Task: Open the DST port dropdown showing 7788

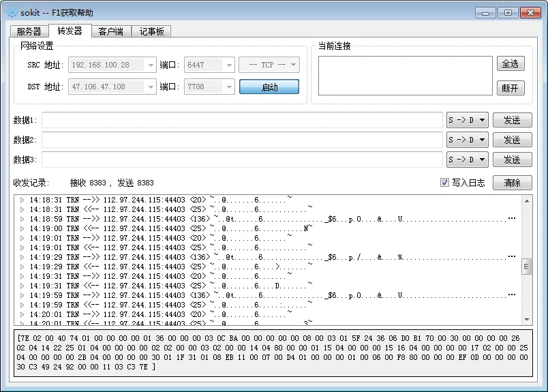Action: click(x=209, y=87)
